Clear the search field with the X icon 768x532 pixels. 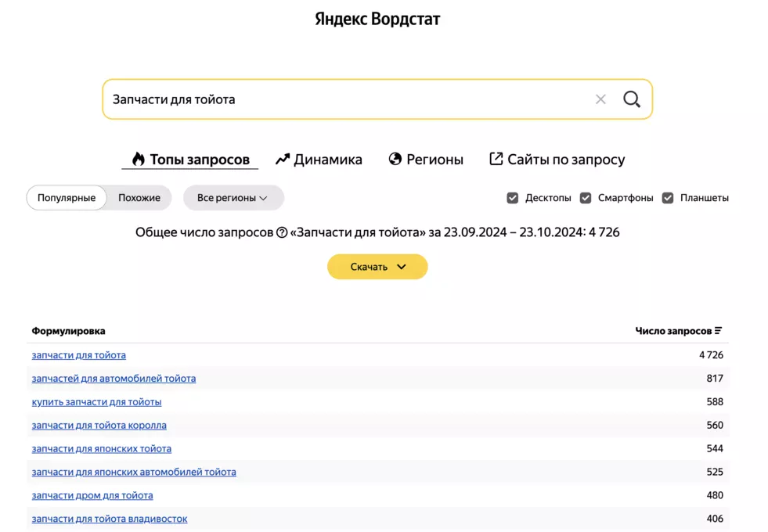pyautogui.click(x=600, y=99)
